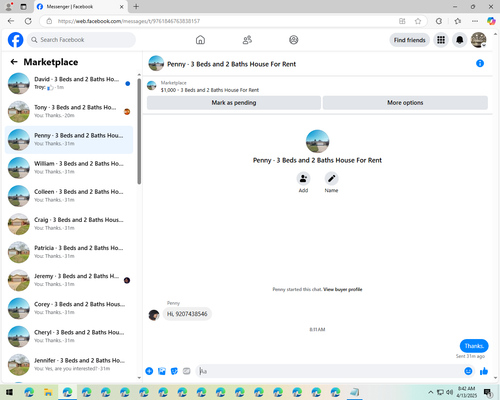Screen dimensions: 500x400
Task: Click the Find friends button
Action: click(410, 40)
